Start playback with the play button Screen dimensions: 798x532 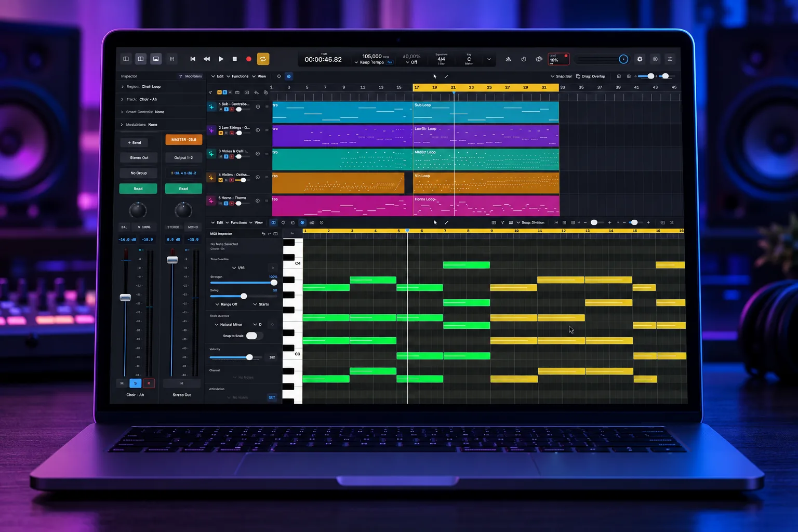(221, 59)
